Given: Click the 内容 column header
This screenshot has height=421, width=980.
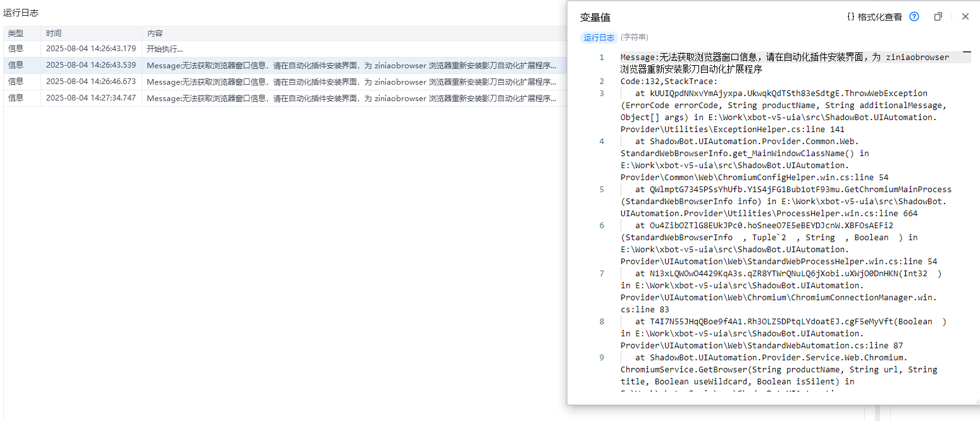Looking at the screenshot, I should point(155,34).
